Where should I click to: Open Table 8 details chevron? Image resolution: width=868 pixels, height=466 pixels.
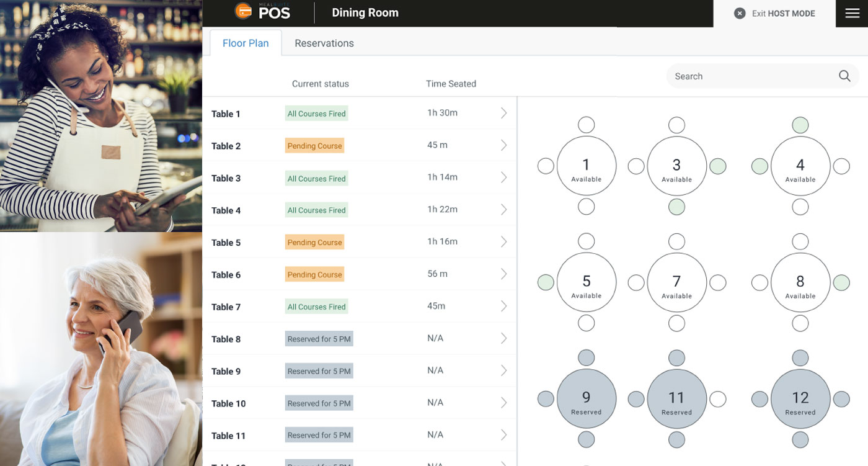pyautogui.click(x=503, y=338)
